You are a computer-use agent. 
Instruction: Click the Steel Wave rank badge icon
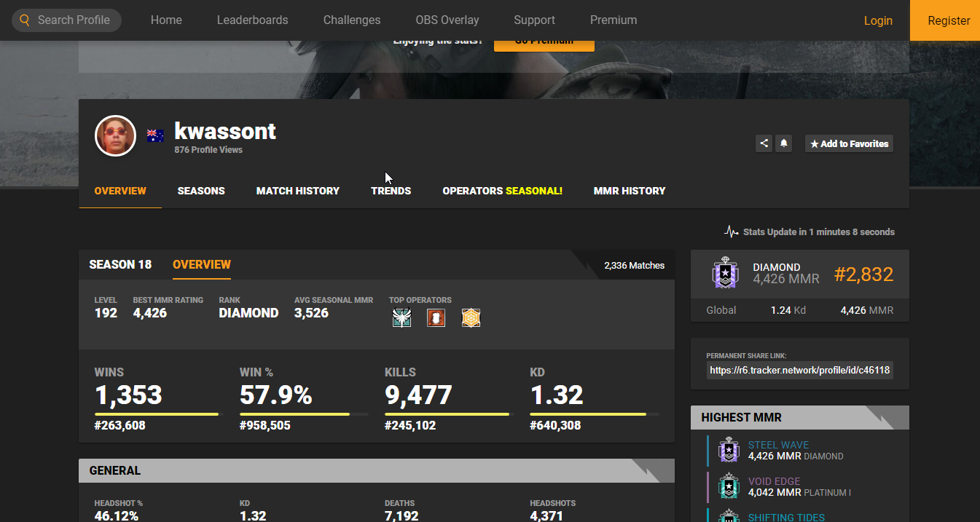coord(729,450)
